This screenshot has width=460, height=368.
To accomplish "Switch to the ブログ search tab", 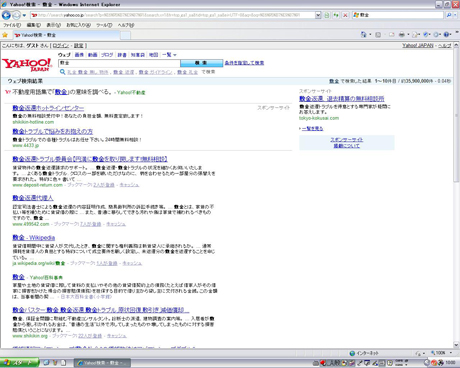I will coord(107,55).
